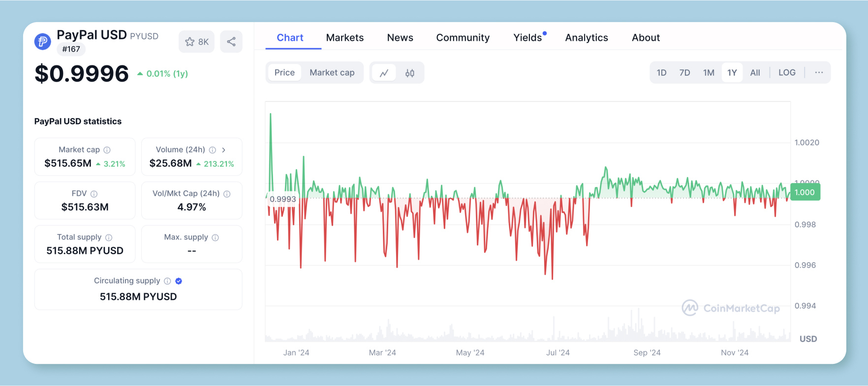
Task: Open the more options ellipsis menu
Action: click(x=819, y=73)
